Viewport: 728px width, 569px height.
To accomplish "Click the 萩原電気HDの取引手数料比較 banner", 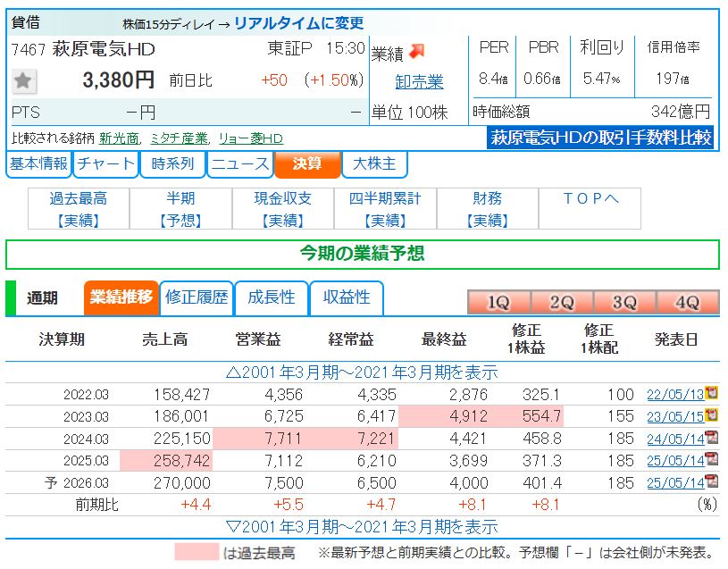I will pos(600,138).
